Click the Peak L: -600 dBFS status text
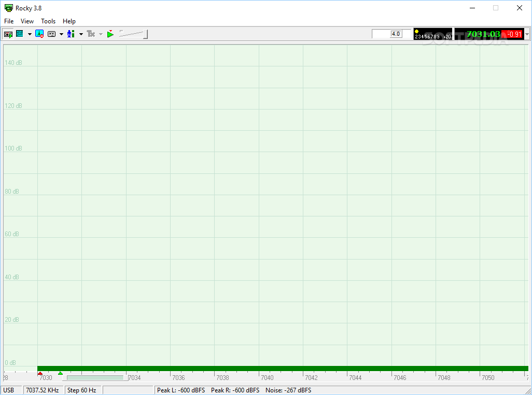Screen dimensions: 532x395 pyautogui.click(x=181, y=390)
